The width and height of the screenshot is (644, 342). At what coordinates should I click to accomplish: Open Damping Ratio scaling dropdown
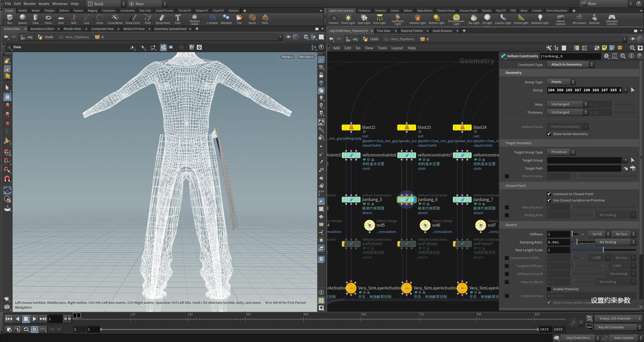[616, 242]
